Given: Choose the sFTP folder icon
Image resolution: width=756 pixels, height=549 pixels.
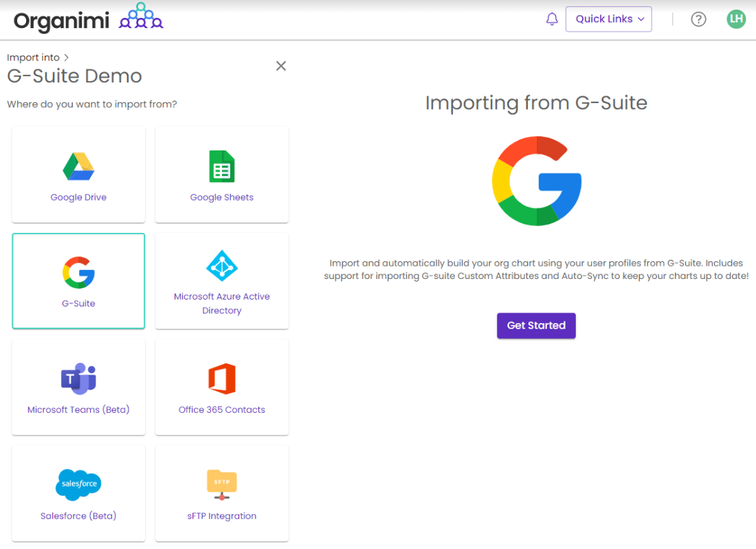Looking at the screenshot, I should click(221, 484).
